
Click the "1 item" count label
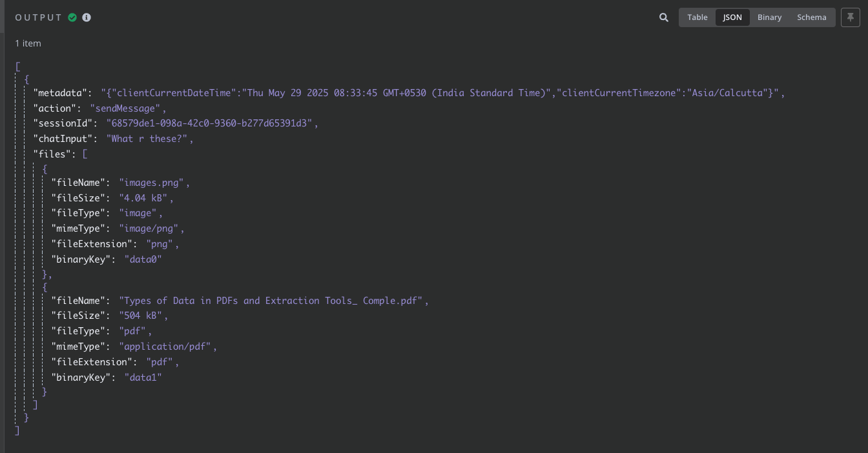pyautogui.click(x=28, y=43)
